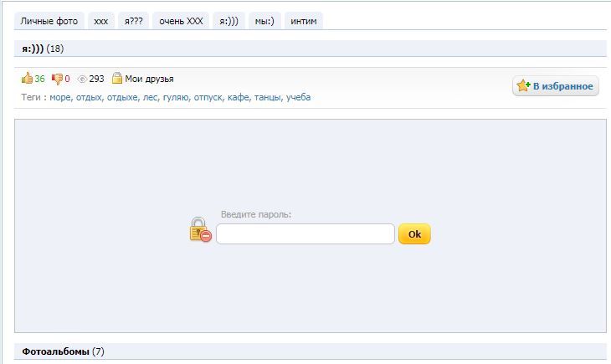Viewport: 611px width, 364px height.
Task: Click the гуляю tag
Action: [176, 97]
